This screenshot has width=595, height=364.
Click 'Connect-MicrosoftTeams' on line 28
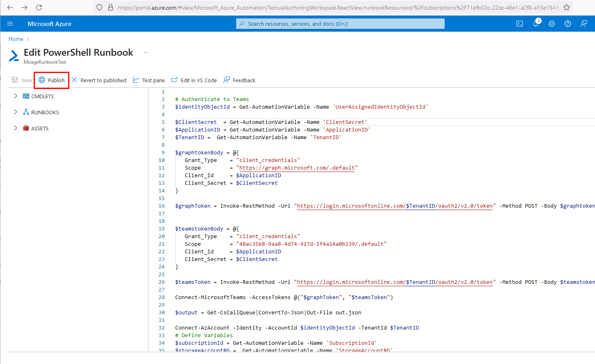[x=210, y=297]
